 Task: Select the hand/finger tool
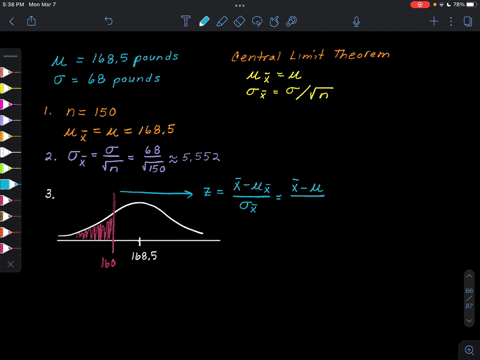pos(274,22)
